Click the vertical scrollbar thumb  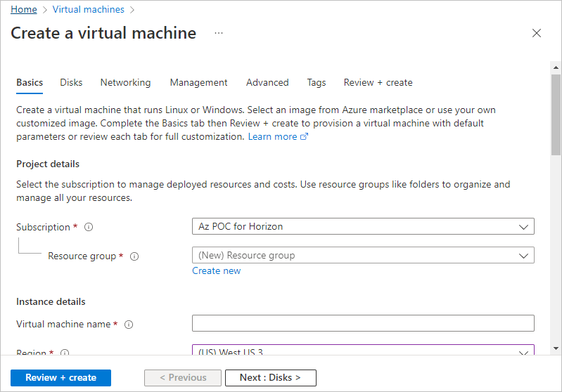556,115
